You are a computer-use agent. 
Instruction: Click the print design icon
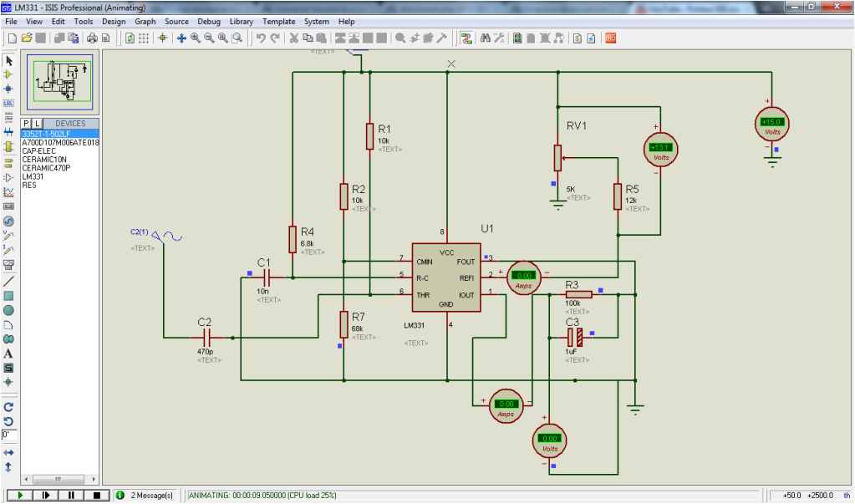[92, 38]
